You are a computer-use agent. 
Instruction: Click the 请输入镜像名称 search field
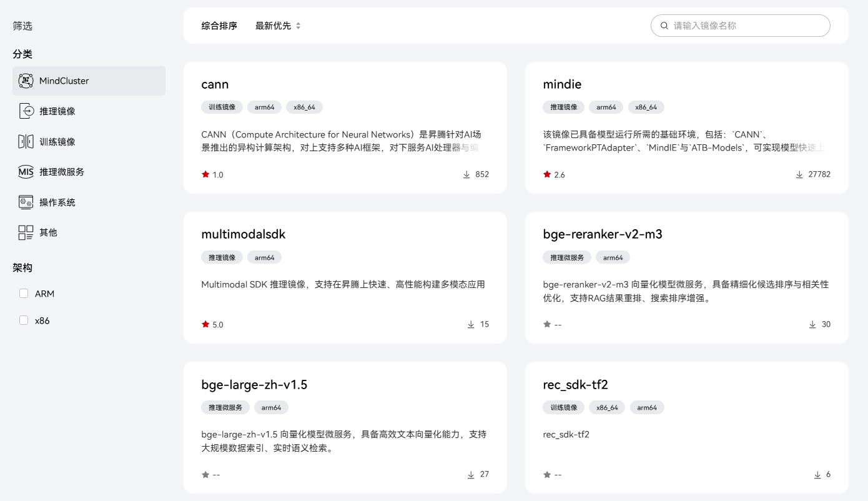coord(741,26)
